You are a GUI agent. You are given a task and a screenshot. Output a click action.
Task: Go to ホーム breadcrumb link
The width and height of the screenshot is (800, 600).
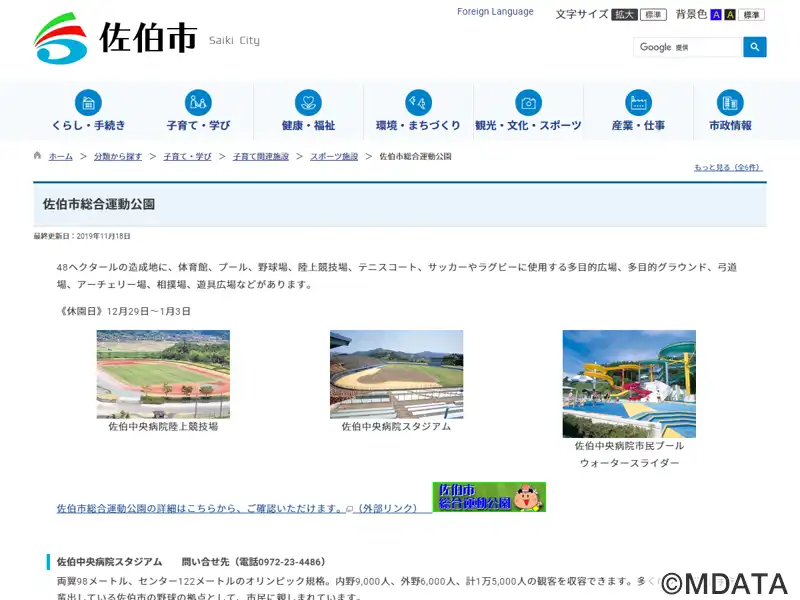point(61,157)
